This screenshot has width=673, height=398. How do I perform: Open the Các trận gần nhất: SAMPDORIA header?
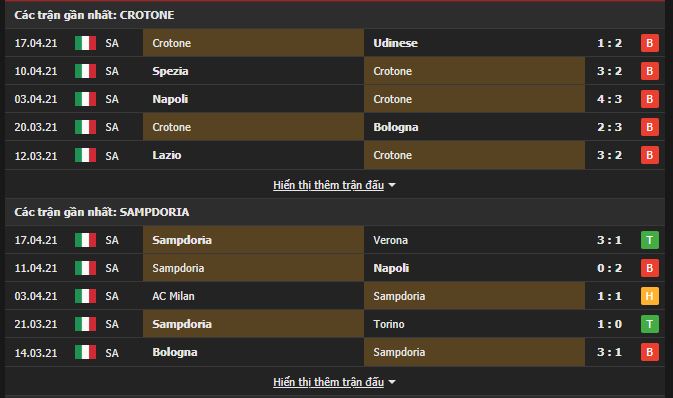click(102, 212)
